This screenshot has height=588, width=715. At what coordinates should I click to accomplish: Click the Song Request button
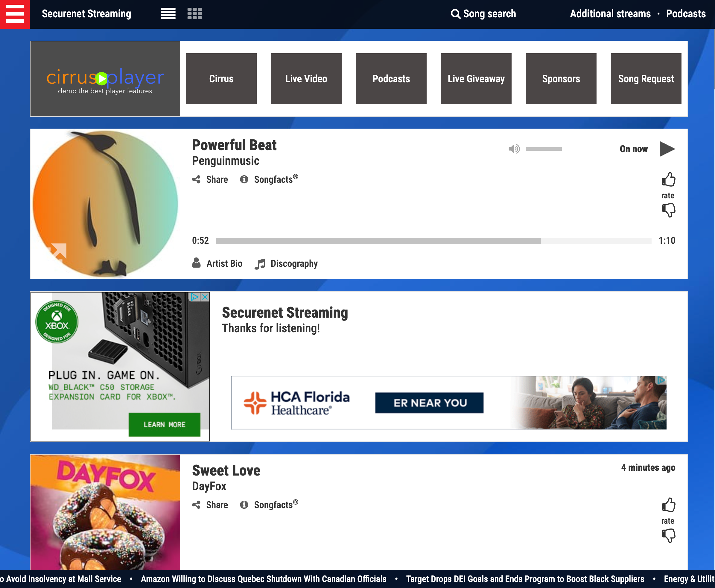(646, 78)
